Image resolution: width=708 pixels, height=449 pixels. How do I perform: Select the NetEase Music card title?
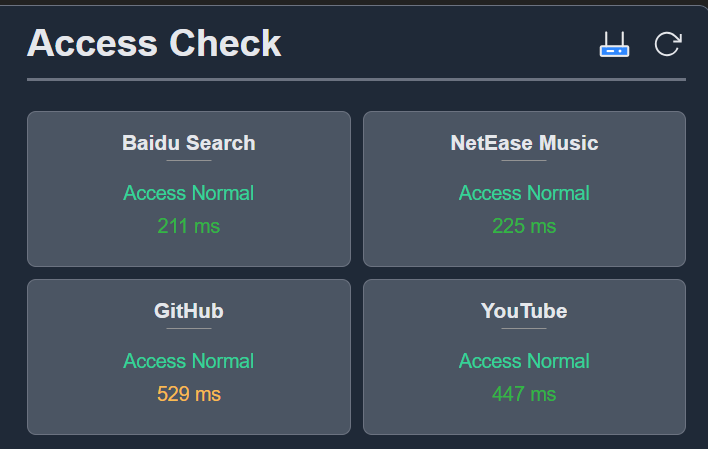pos(524,143)
